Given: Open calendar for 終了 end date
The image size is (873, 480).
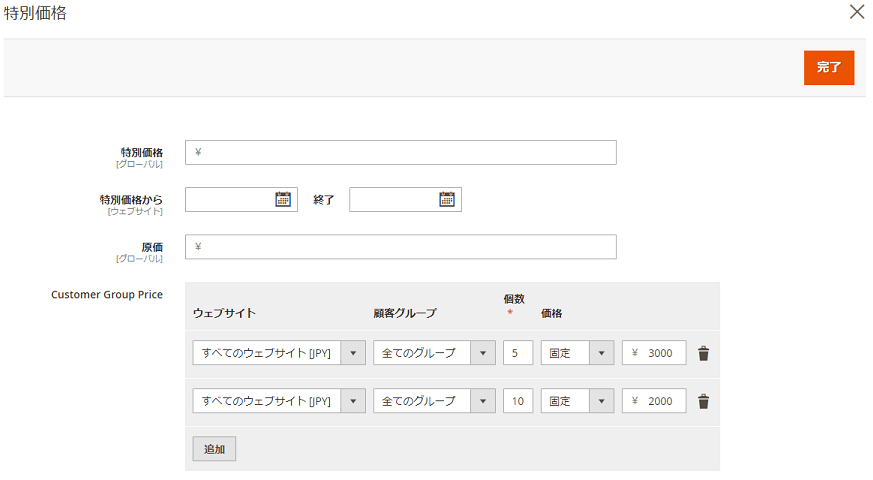Looking at the screenshot, I should 447,200.
